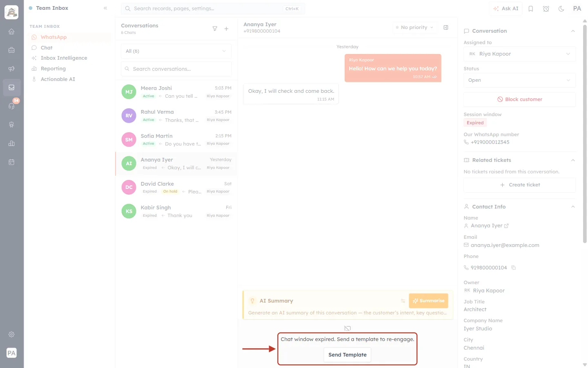Open the megaphone campaigns icon
This screenshot has height=368, width=588.
coord(11,69)
